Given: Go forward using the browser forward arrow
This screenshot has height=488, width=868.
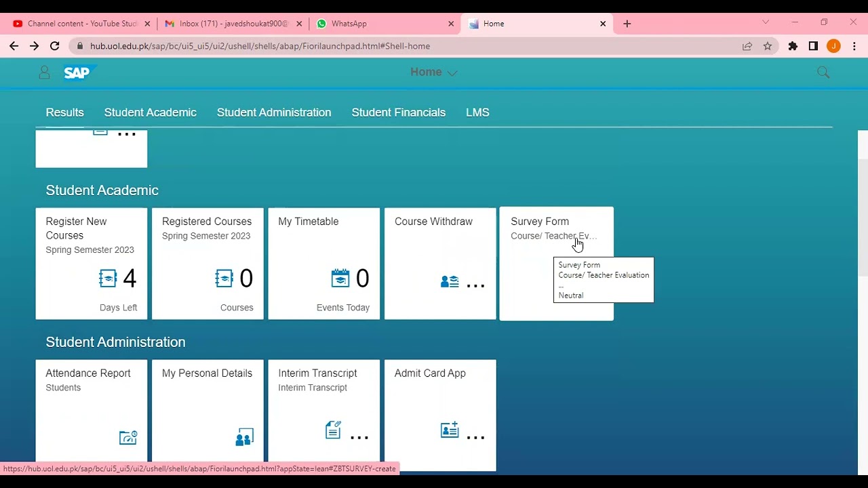Looking at the screenshot, I should (x=35, y=46).
